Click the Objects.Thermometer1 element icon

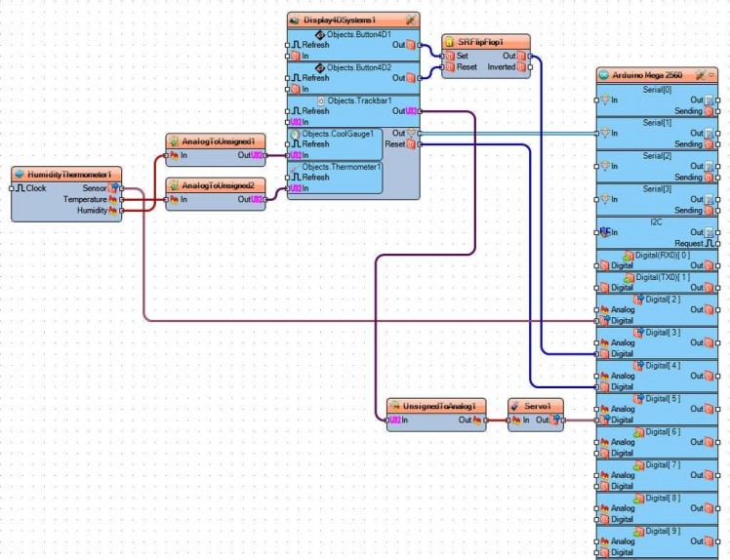295,167
